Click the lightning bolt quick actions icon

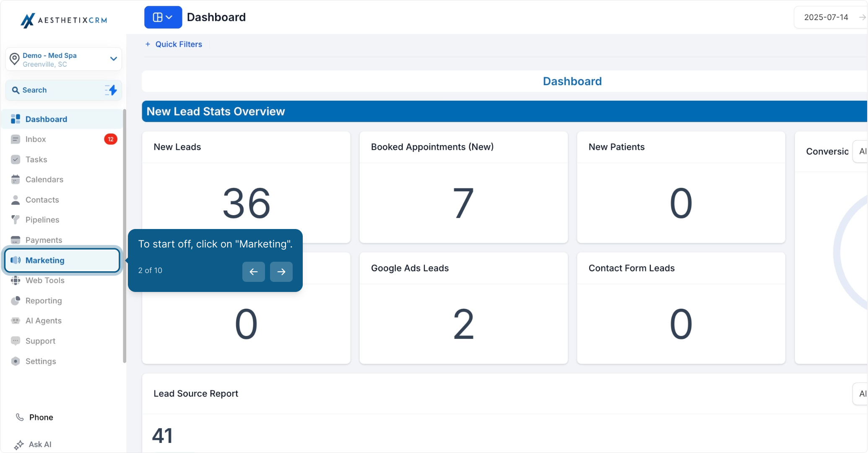(x=111, y=90)
